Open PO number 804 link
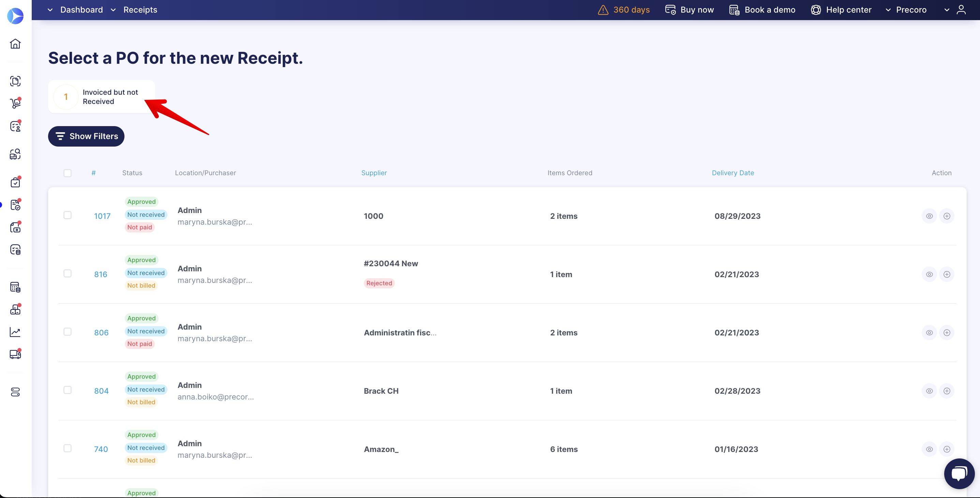The width and height of the screenshot is (980, 498). pos(101,391)
